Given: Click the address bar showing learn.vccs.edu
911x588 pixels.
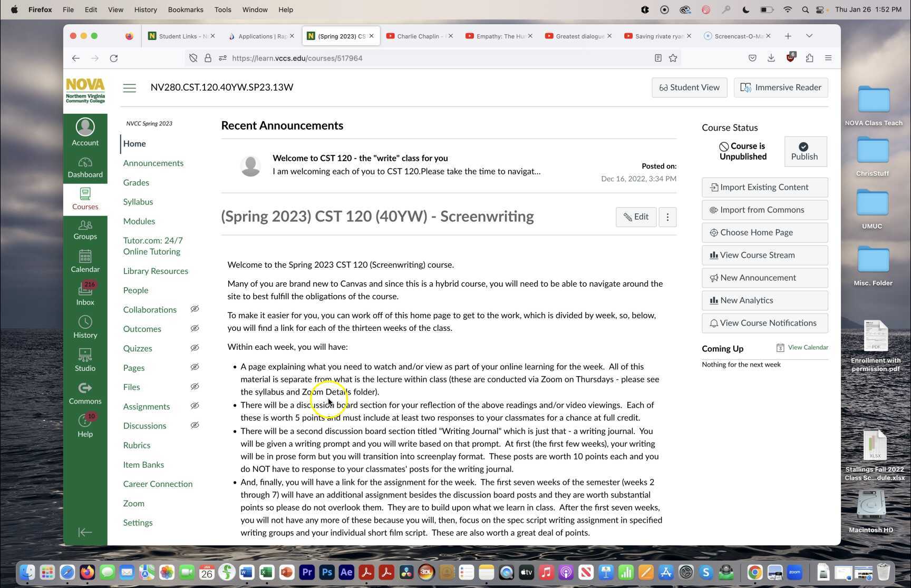Looking at the screenshot, I should tap(297, 58).
